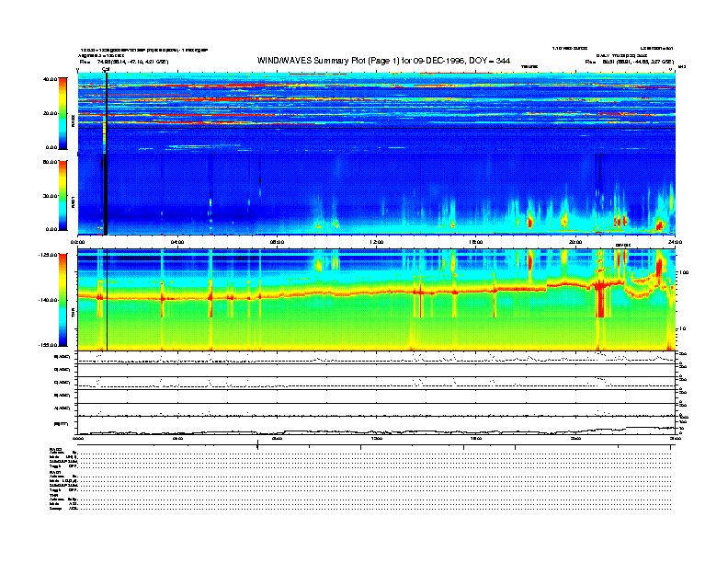Click the 40.00 tick on RAD2 scale

pos(50,79)
